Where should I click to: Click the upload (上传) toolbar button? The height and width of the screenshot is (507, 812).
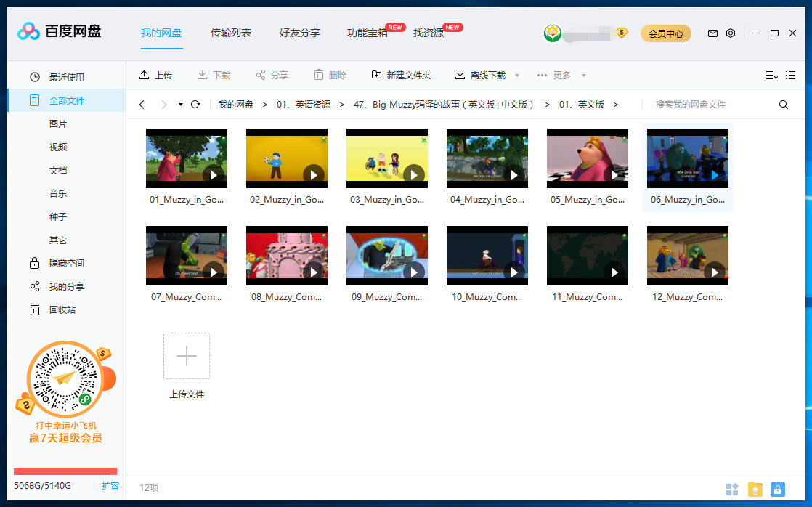coord(155,76)
